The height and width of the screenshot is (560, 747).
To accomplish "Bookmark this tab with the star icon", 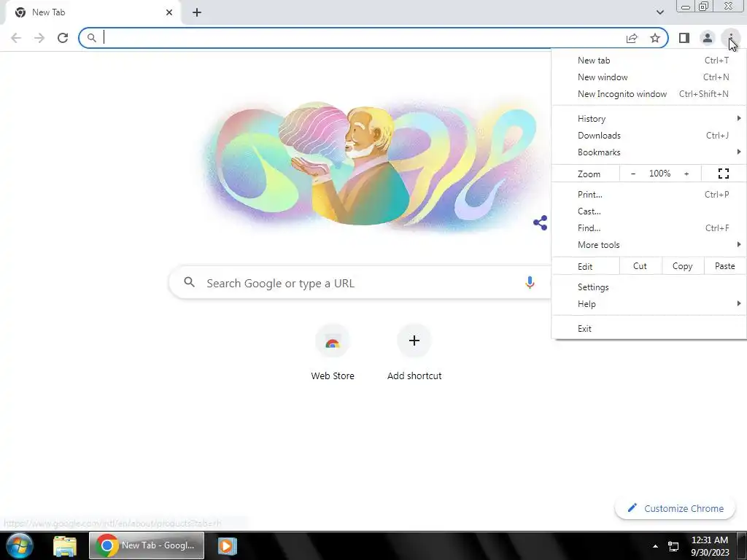I will (655, 38).
